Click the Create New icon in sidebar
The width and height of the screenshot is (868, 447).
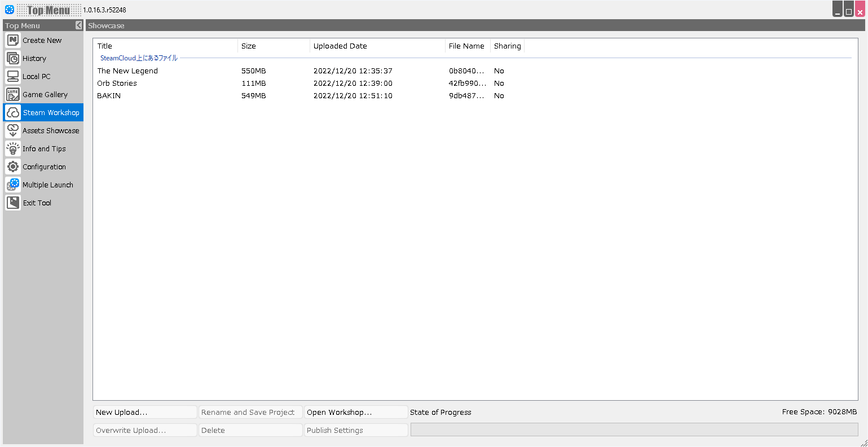[13, 41]
